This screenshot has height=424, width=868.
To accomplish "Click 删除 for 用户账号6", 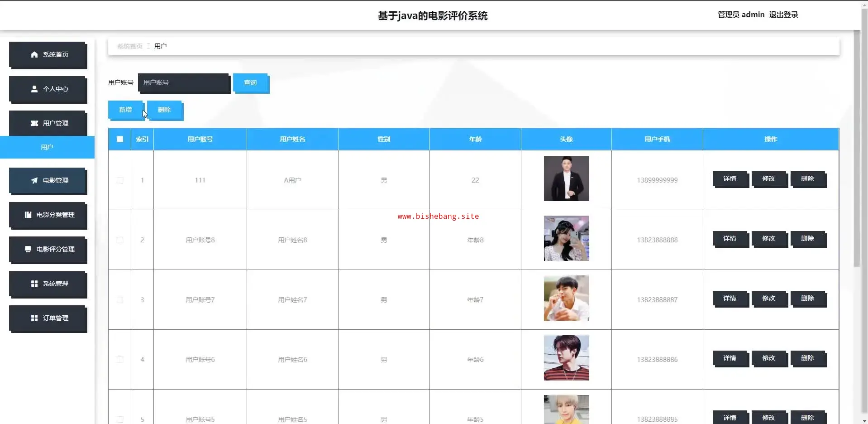I will click(x=808, y=358).
